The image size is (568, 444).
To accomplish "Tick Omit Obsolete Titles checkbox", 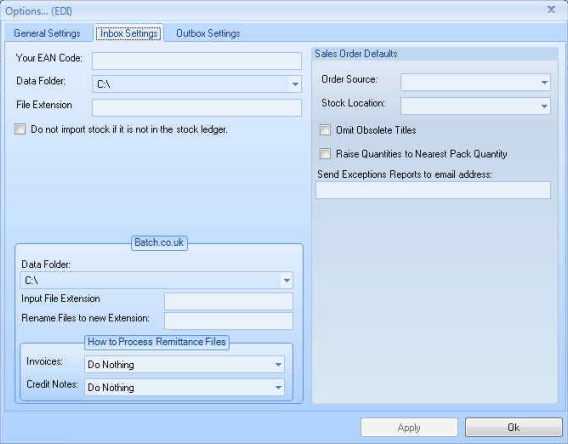I will coord(325,130).
